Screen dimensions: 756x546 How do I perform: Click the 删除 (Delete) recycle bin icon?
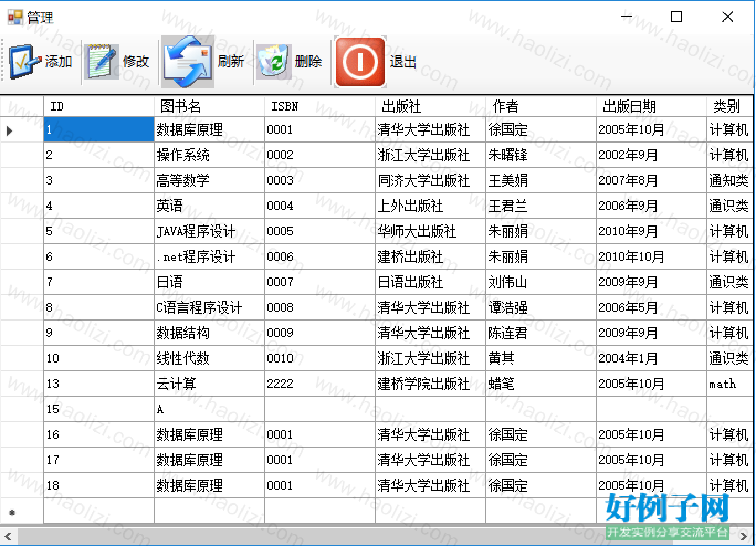274,62
